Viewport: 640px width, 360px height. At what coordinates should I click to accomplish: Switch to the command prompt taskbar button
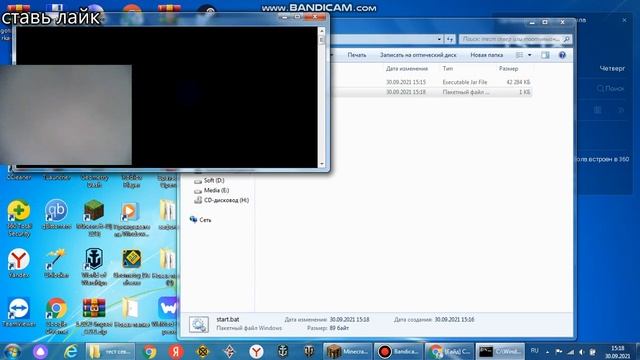click(500, 351)
